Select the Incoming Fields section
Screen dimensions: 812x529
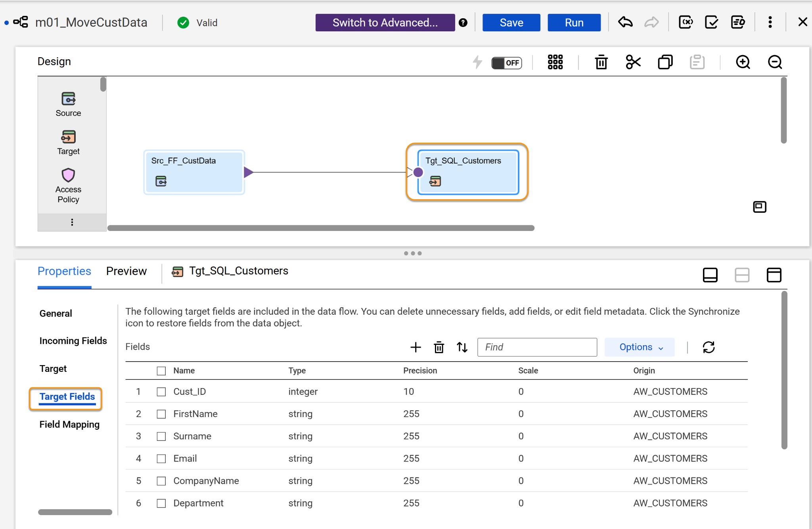[x=73, y=341]
